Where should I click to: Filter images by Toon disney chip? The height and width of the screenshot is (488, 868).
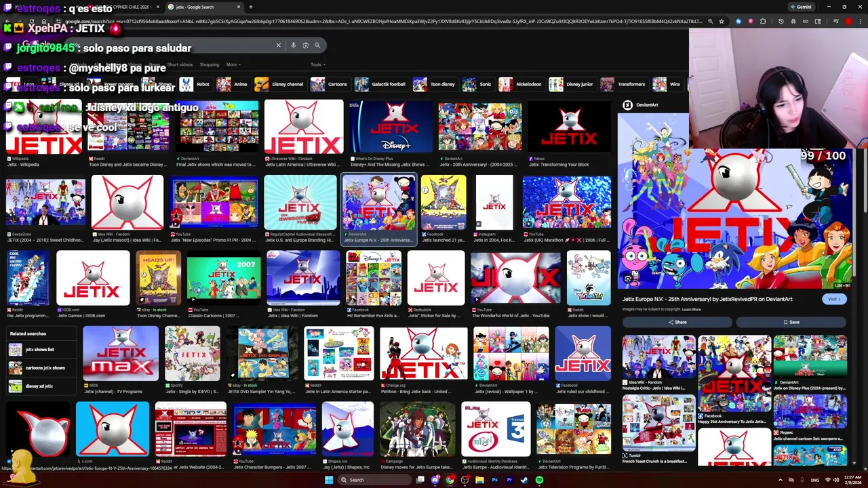435,85
